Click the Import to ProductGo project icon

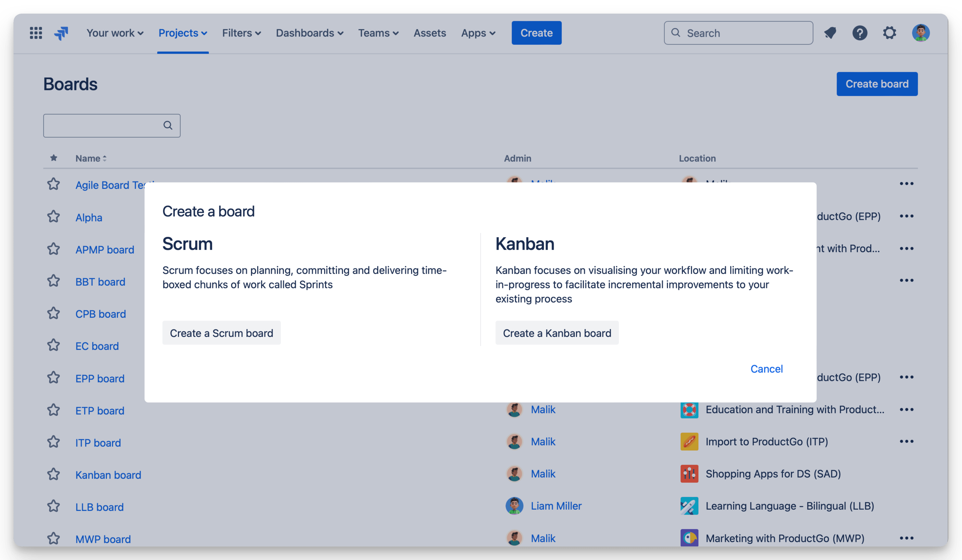(689, 442)
